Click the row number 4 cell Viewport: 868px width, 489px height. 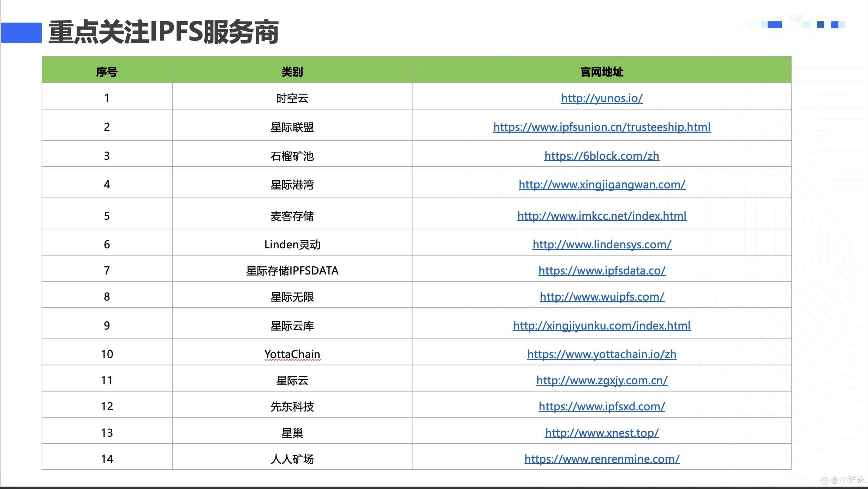coord(107,182)
